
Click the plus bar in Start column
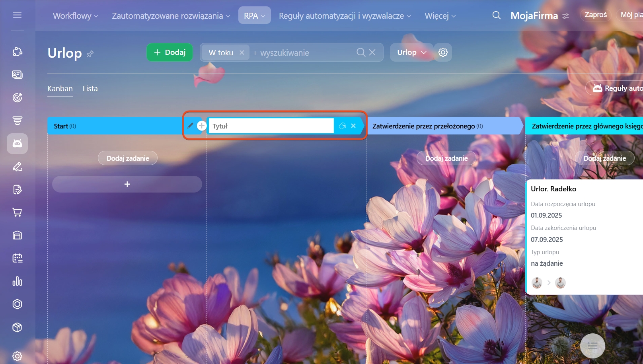127,184
